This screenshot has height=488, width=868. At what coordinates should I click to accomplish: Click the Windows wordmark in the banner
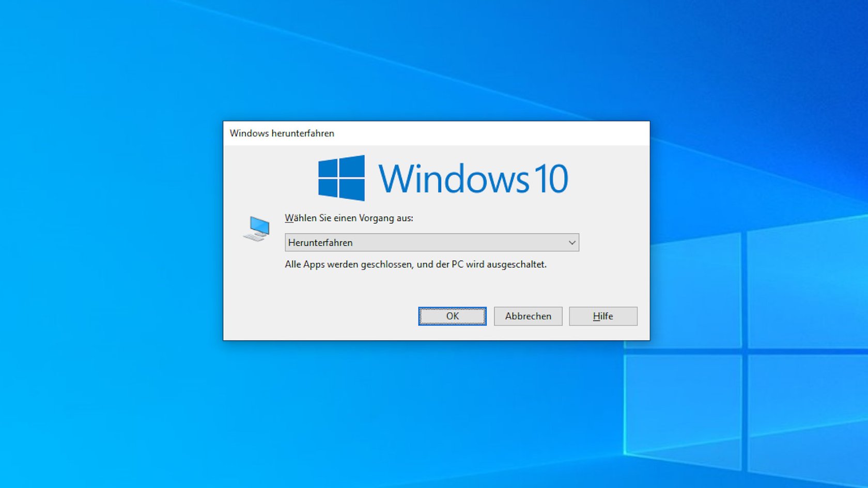454,179
